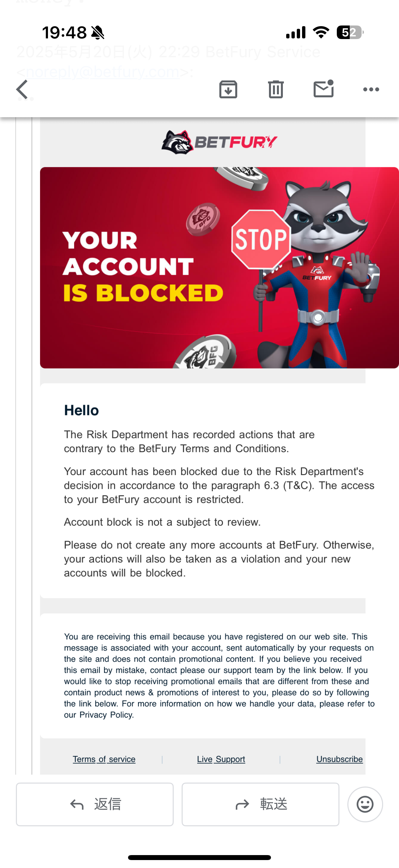The width and height of the screenshot is (399, 868).
Task: Archive this email with the archive icon
Action: click(228, 89)
